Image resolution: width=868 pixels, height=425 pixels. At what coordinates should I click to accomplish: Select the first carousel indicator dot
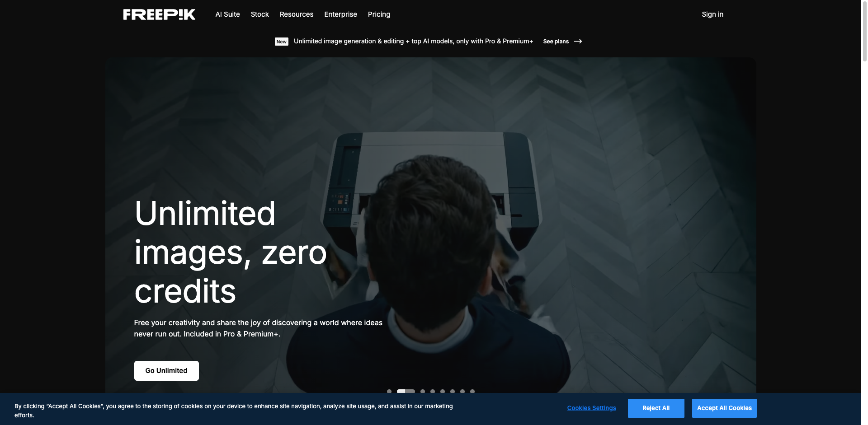[x=389, y=391]
